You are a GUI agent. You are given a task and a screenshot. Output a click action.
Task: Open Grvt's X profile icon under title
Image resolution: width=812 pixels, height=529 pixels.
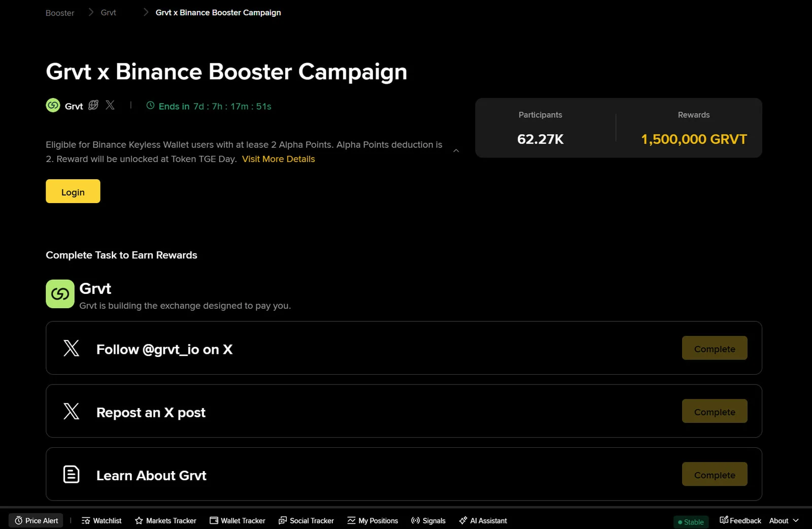coord(110,105)
